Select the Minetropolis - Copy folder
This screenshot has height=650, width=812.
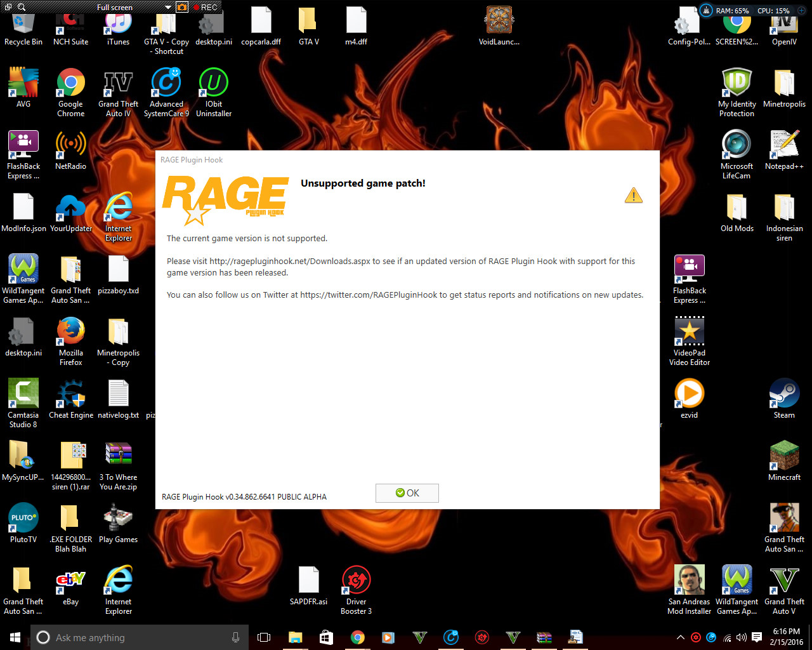(x=118, y=342)
